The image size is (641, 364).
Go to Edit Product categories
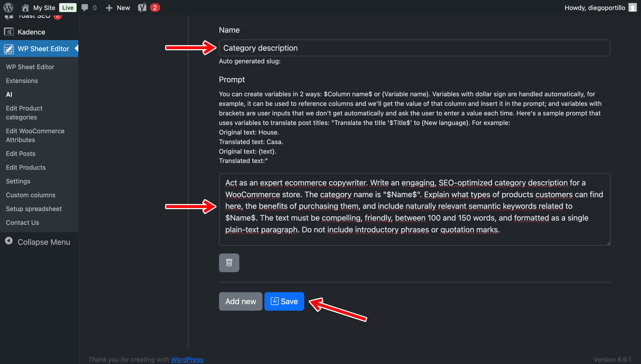click(x=24, y=113)
